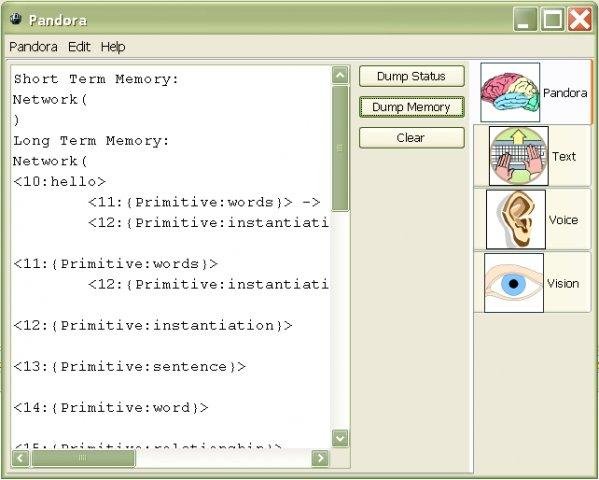Click the horizontal scrollbar left arrow
The image size is (599, 480).
[x=21, y=458]
